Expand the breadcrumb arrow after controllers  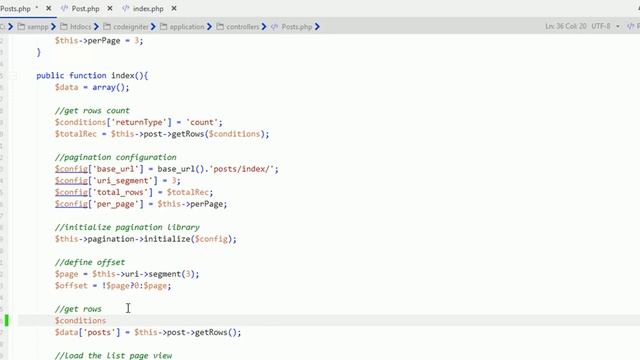point(264,27)
